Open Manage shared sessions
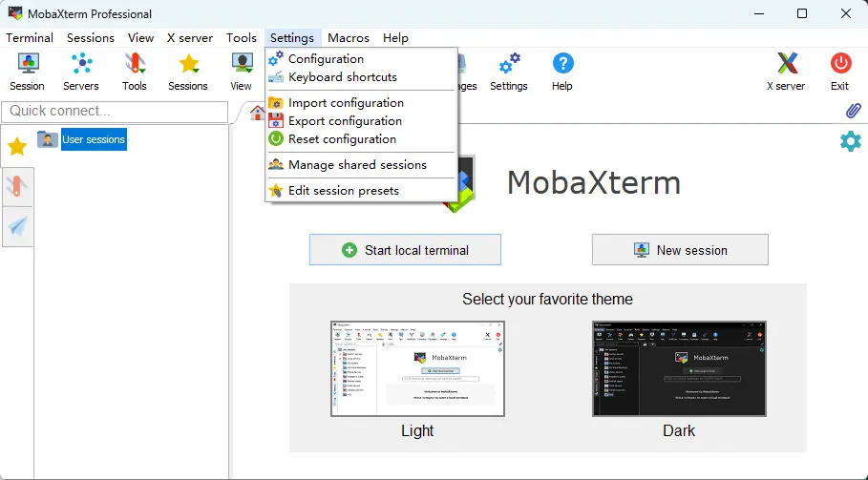Image resolution: width=868 pixels, height=480 pixels. [x=362, y=165]
